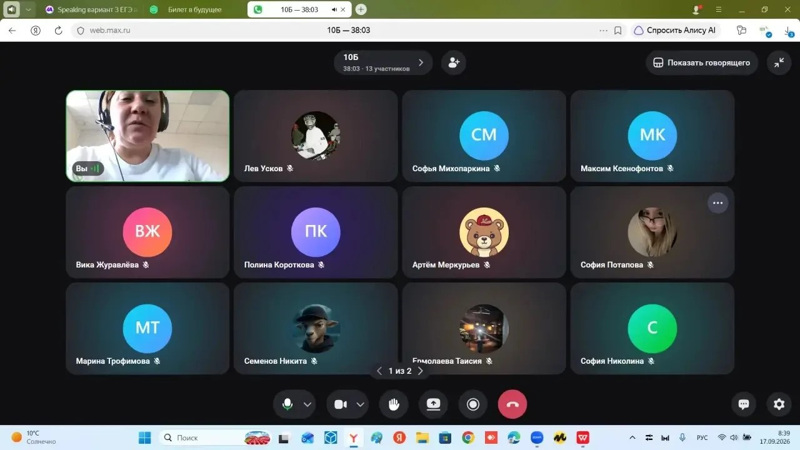Go to the next page of participants
800x450 pixels.
420,371
